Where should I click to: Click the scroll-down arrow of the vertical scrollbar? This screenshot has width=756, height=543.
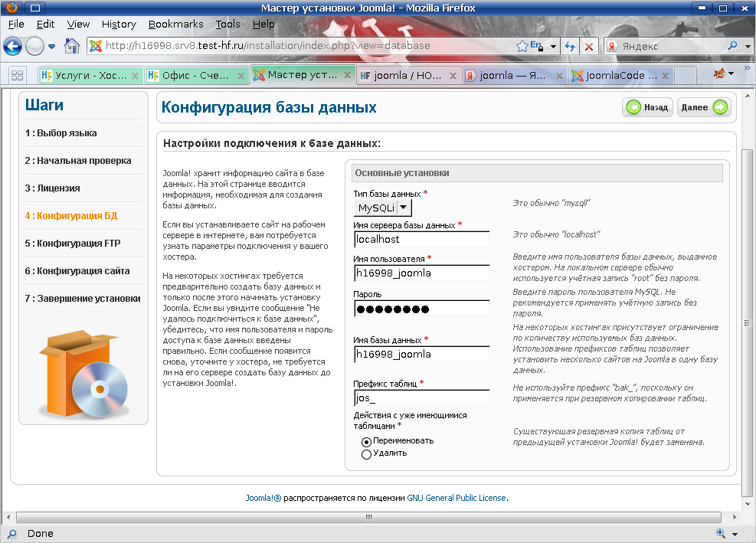point(748,505)
